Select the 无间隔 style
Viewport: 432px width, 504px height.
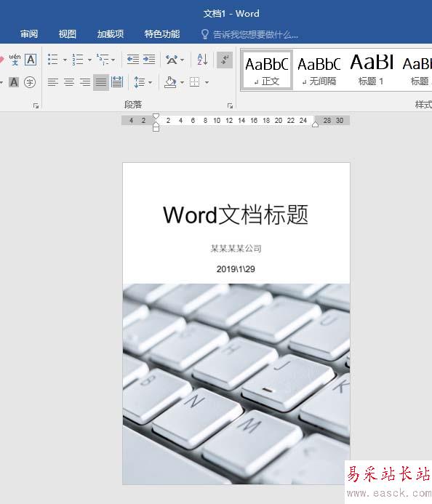319,70
